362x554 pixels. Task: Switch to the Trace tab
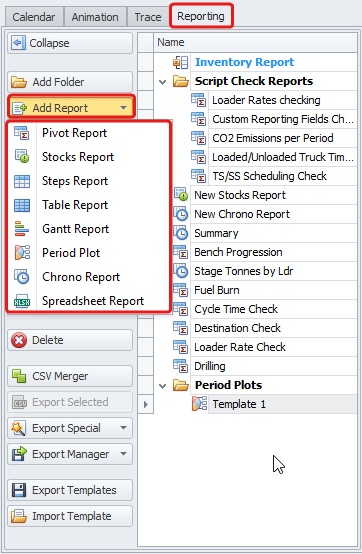click(x=148, y=17)
